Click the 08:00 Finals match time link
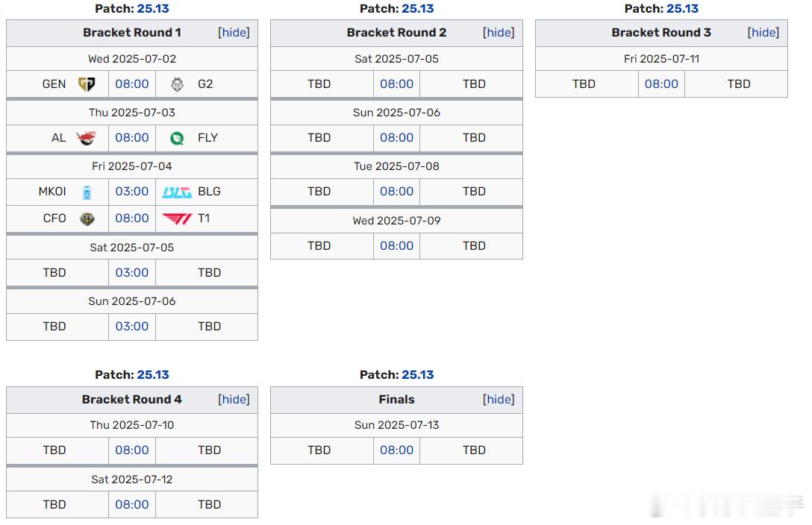 (x=397, y=450)
